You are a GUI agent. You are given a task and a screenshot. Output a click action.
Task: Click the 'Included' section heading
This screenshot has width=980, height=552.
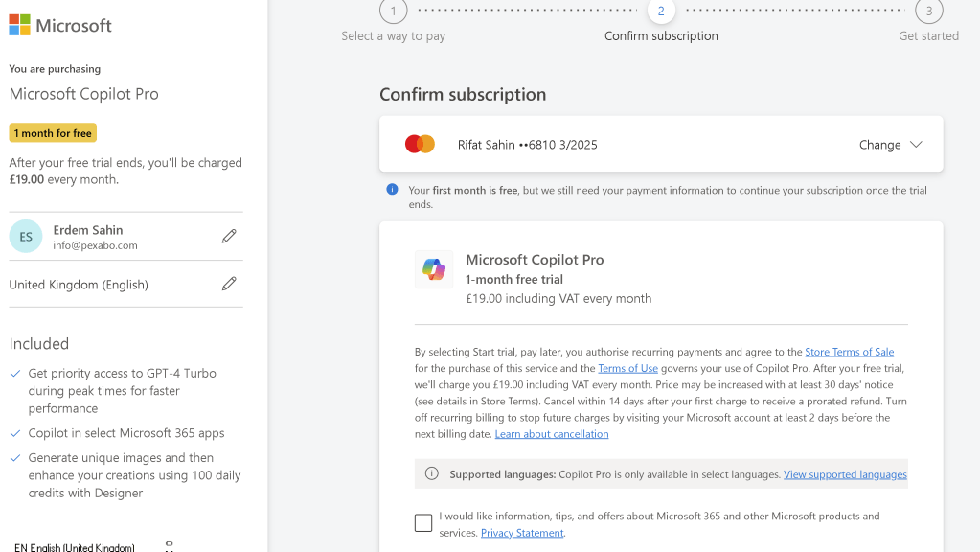pos(38,343)
